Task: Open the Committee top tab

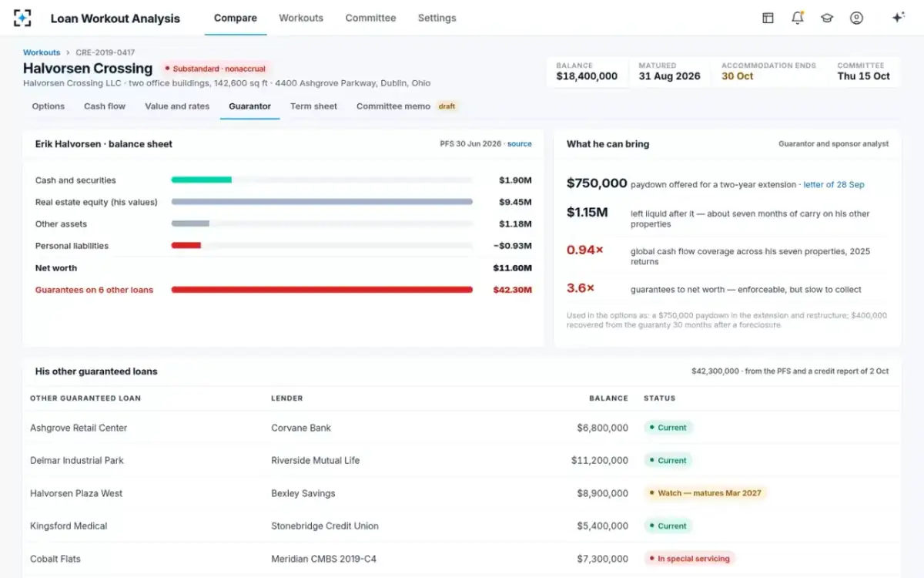Action: coord(370,18)
